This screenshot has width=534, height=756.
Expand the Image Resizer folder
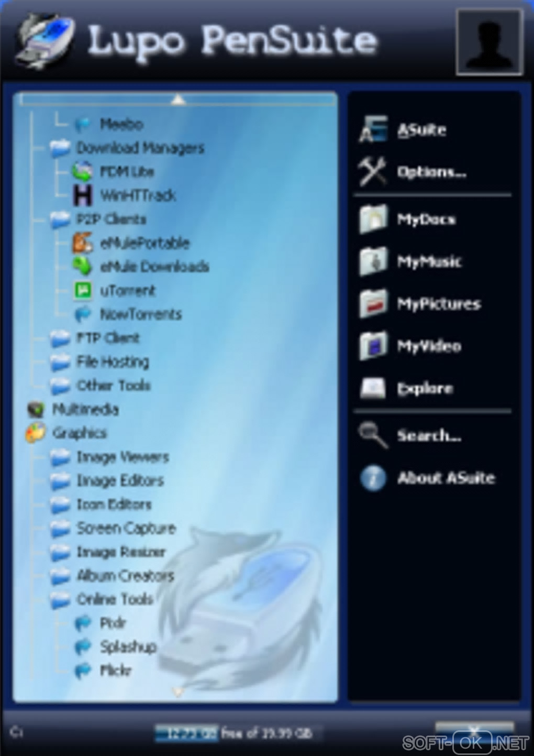[x=60, y=552]
